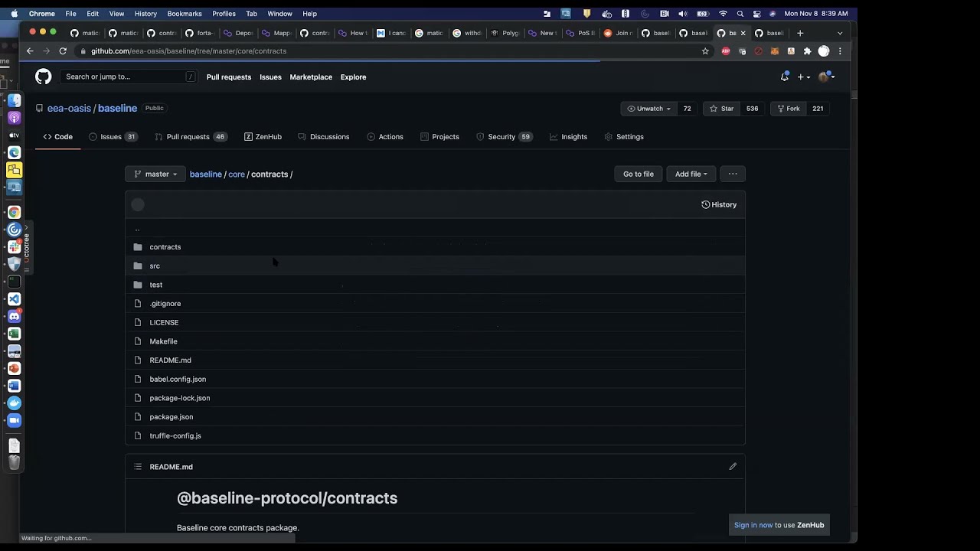
Task: Open the .gitignore file
Action: click(x=165, y=304)
